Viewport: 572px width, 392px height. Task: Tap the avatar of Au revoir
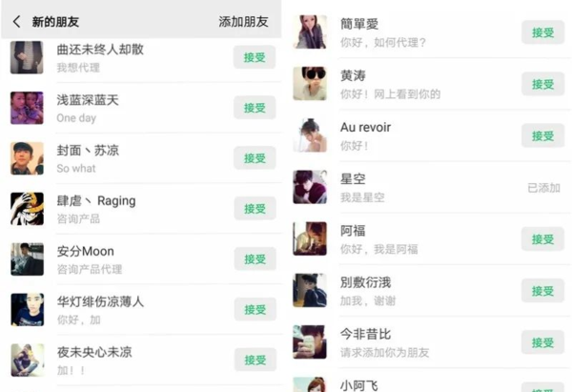click(x=311, y=135)
